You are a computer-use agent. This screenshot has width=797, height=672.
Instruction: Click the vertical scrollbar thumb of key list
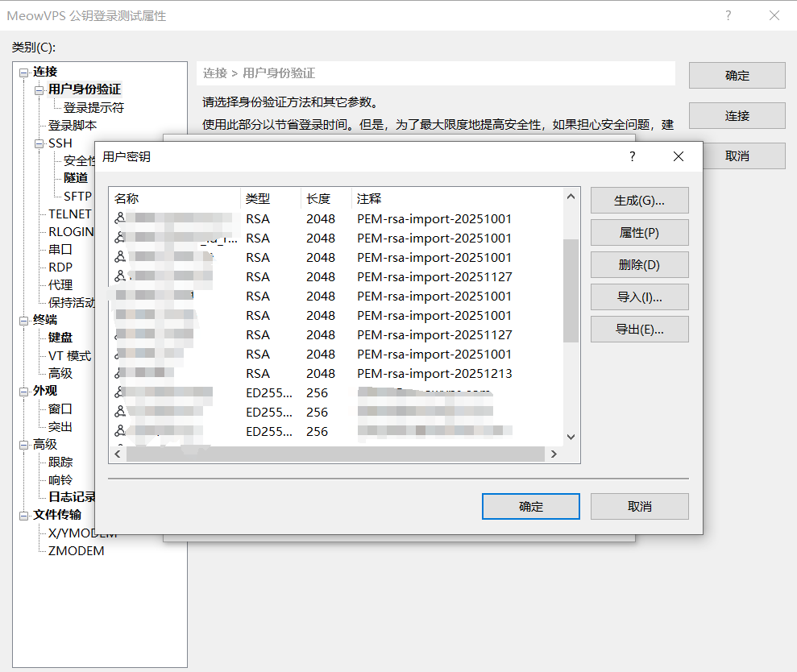571,291
